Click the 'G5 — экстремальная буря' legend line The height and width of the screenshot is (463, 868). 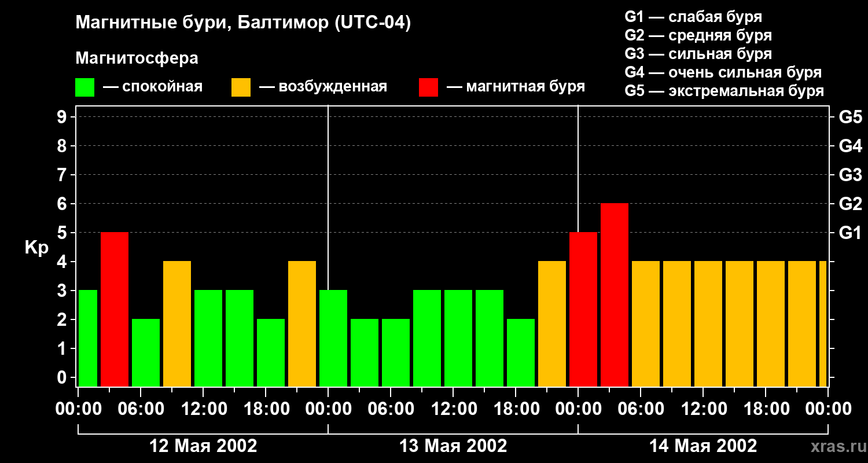pyautogui.click(x=724, y=91)
